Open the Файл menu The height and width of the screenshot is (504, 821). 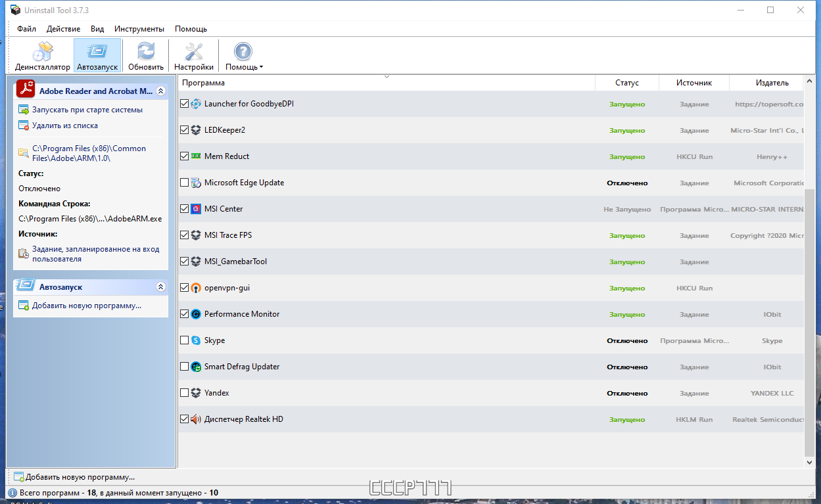[27, 29]
